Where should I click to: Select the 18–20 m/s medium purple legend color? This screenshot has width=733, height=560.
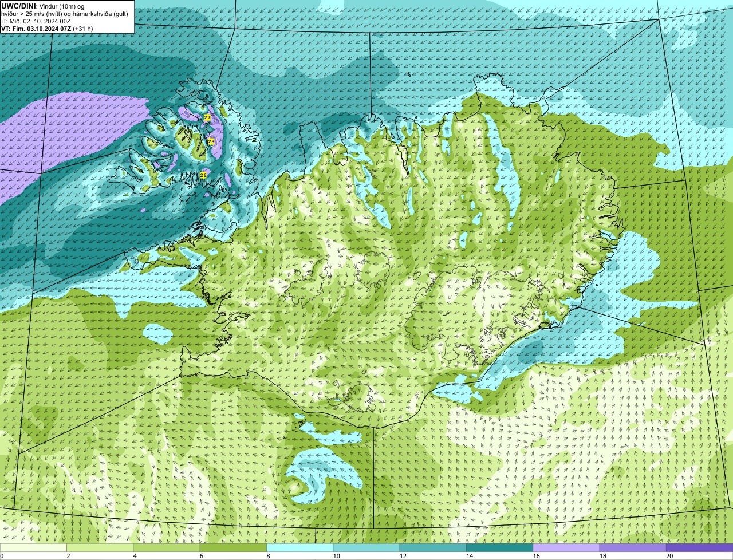tap(633, 548)
